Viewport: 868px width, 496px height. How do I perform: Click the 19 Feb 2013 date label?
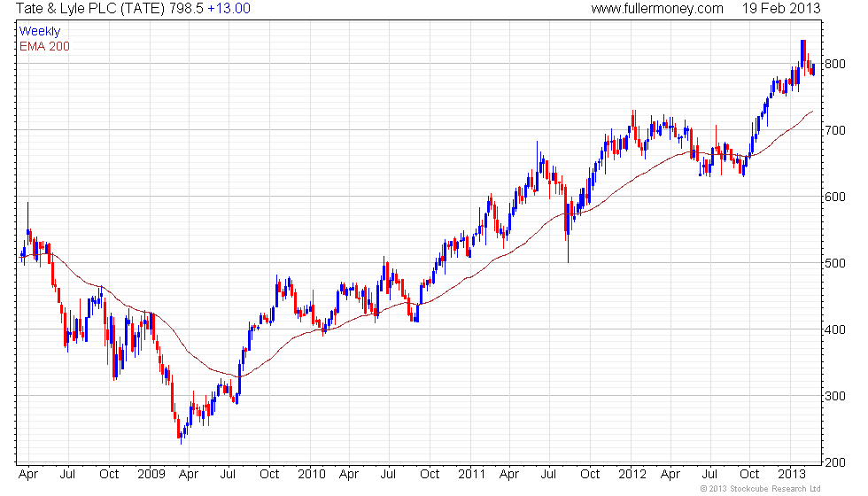tap(781, 8)
